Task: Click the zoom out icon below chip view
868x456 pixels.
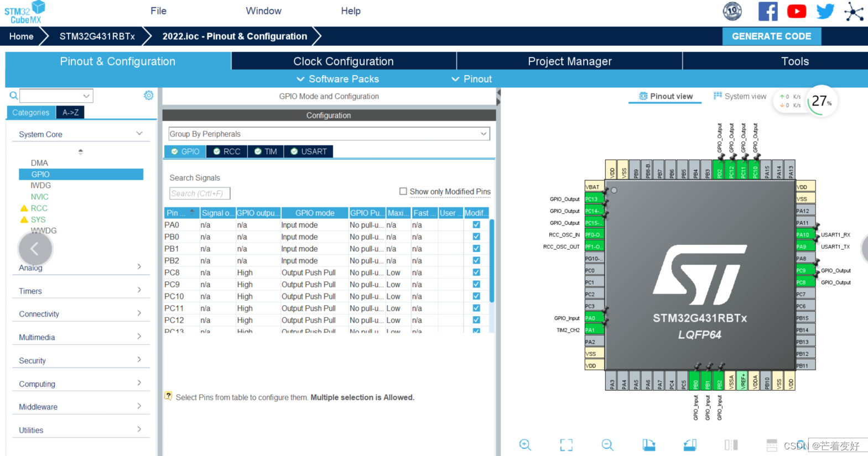Action: coord(607,445)
